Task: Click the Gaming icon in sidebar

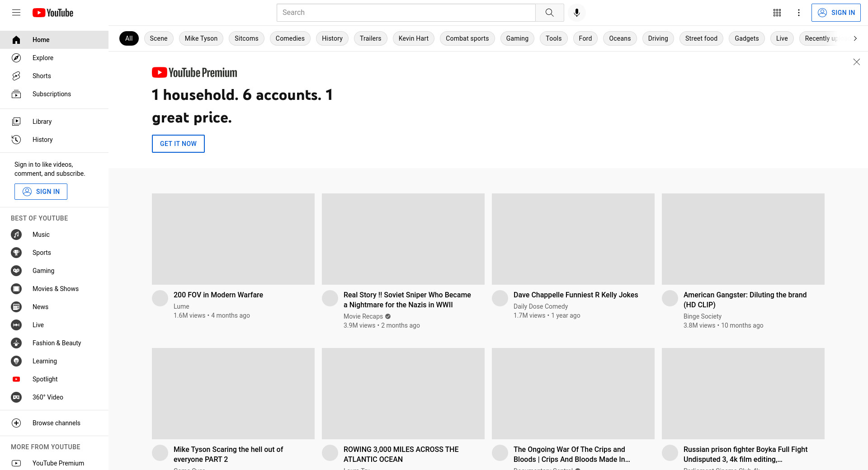Action: [x=16, y=271]
